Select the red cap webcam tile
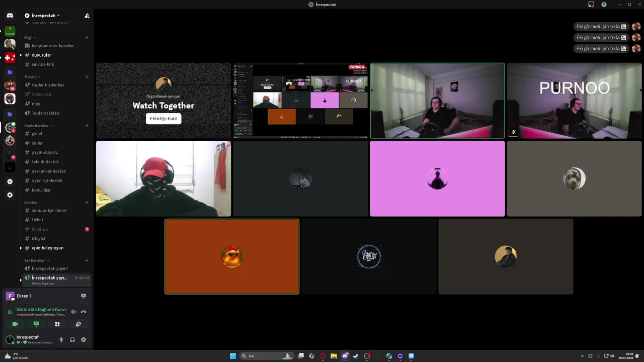 tap(164, 178)
